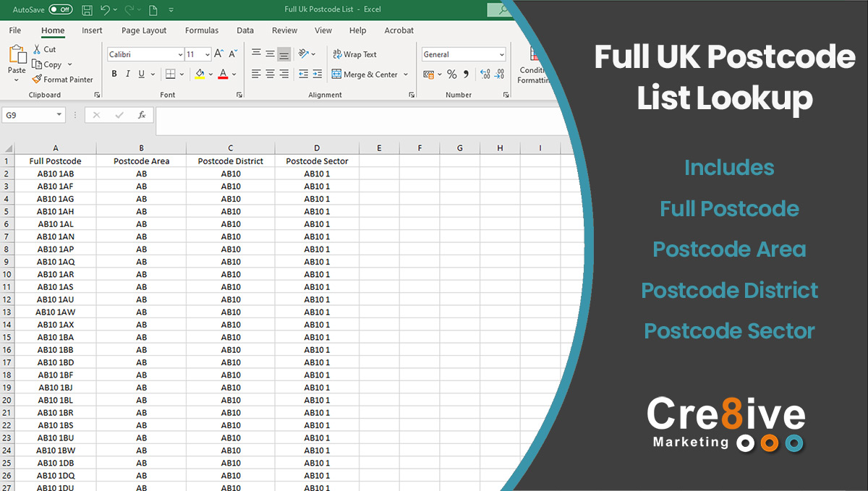
Task: Click the Wrap Text icon
Action: [337, 54]
